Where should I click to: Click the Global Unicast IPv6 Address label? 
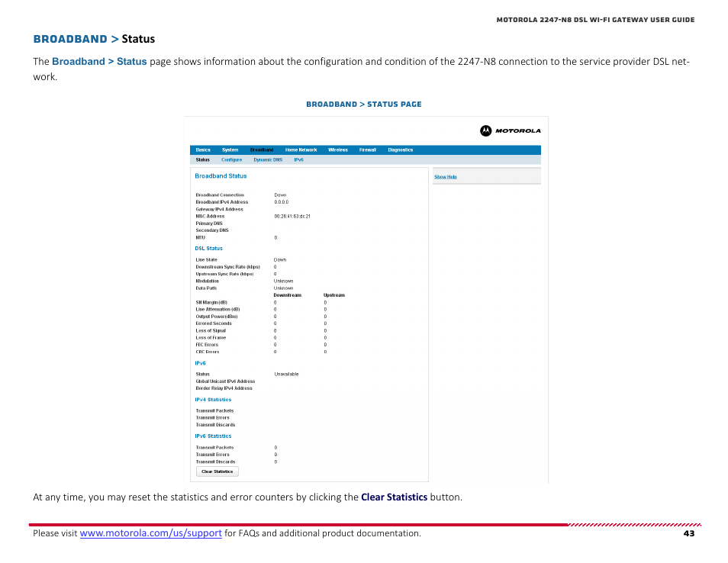coord(225,381)
